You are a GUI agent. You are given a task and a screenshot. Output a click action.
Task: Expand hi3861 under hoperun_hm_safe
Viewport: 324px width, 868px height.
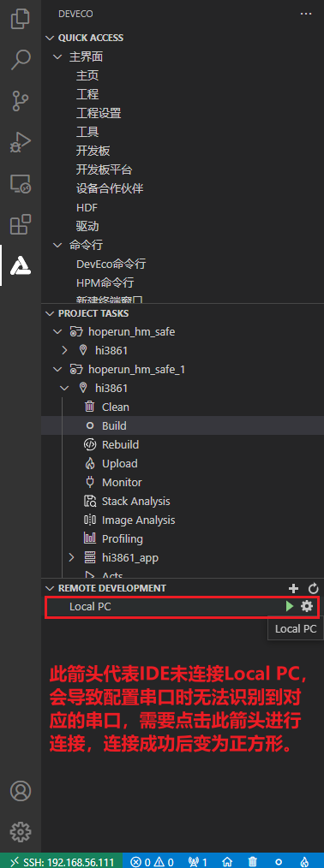coord(65,350)
